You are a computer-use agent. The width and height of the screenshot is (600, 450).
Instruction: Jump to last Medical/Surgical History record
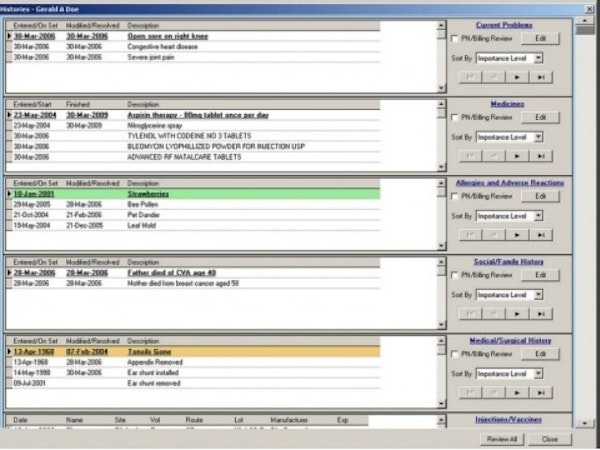pyautogui.click(x=541, y=391)
